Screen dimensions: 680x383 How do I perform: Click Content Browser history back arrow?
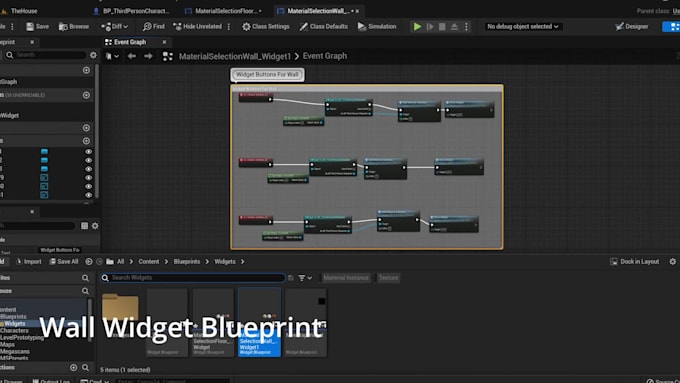coord(88,262)
